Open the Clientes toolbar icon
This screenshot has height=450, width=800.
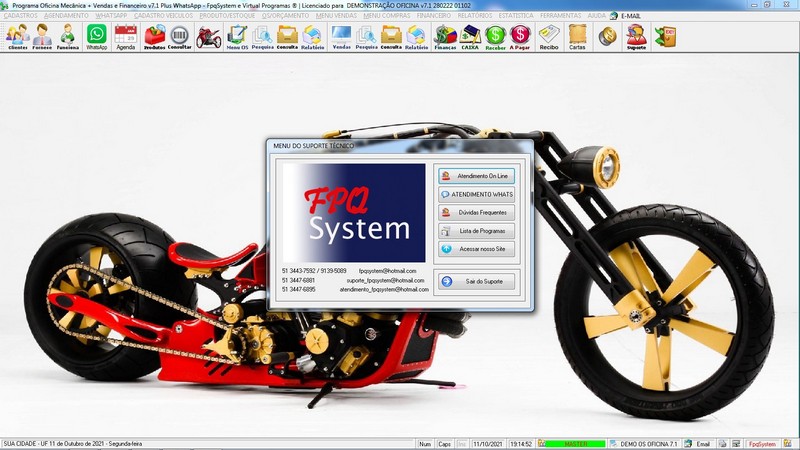tap(18, 37)
